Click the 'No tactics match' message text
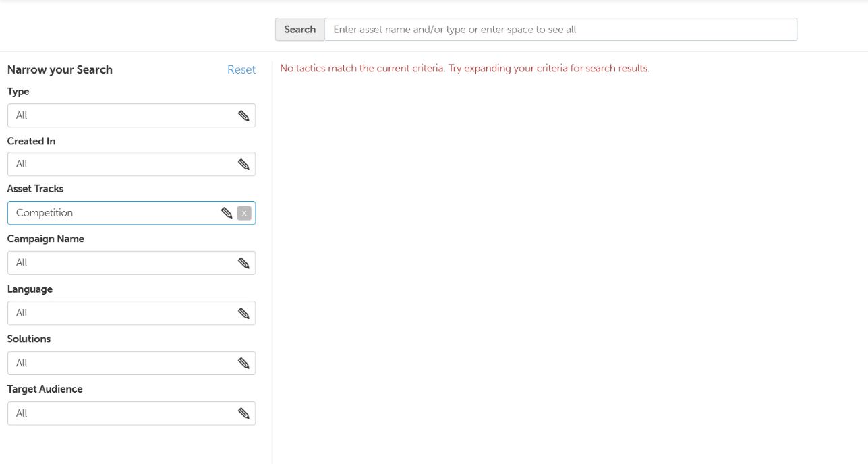Screen dimensions: 868x464 click(x=465, y=69)
